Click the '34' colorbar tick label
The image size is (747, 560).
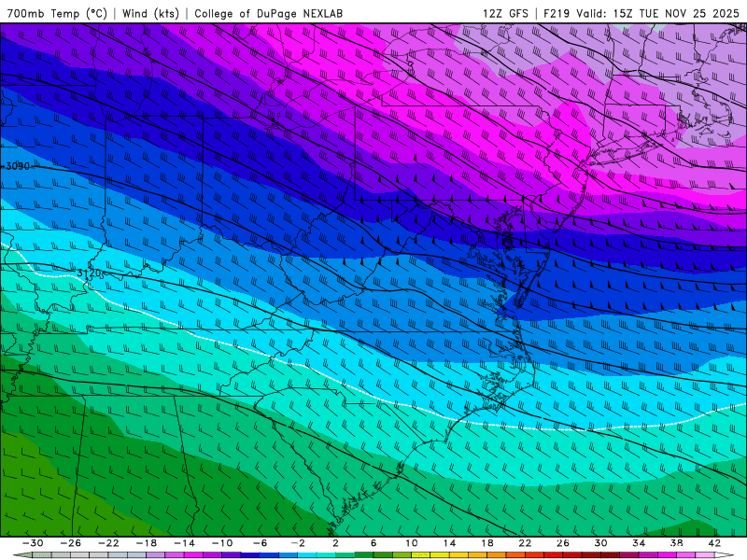pos(639,543)
